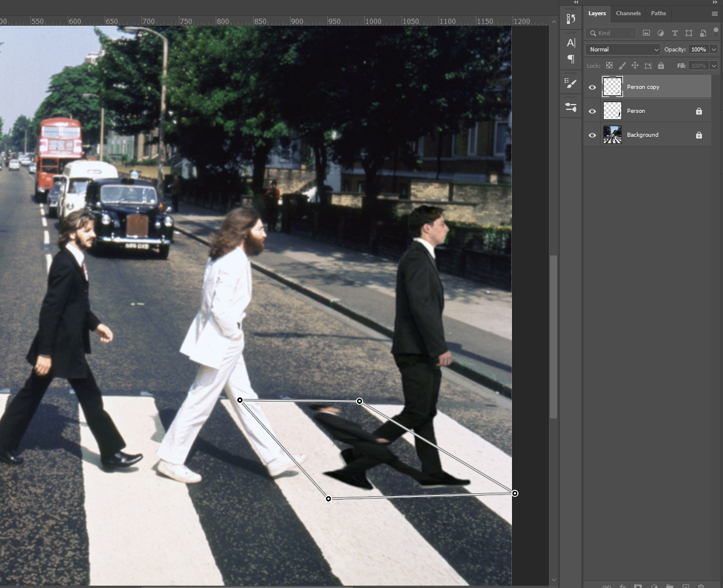The width and height of the screenshot is (723, 588).
Task: Filter layers by smart objects
Action: [703, 33]
